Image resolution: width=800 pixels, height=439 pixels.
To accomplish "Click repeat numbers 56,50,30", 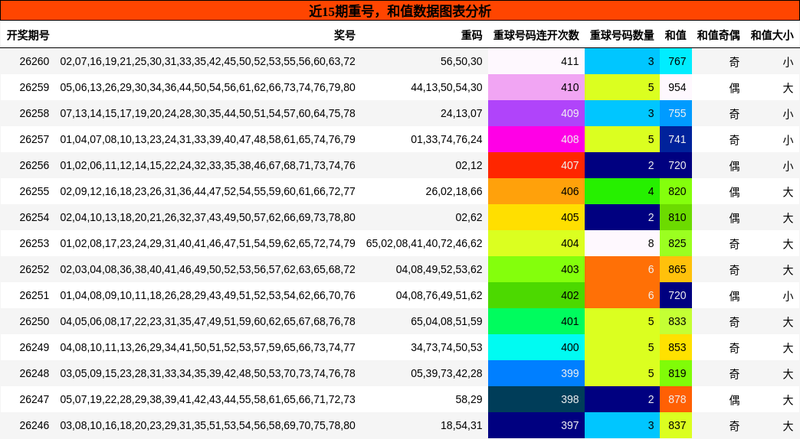I will (x=461, y=61).
